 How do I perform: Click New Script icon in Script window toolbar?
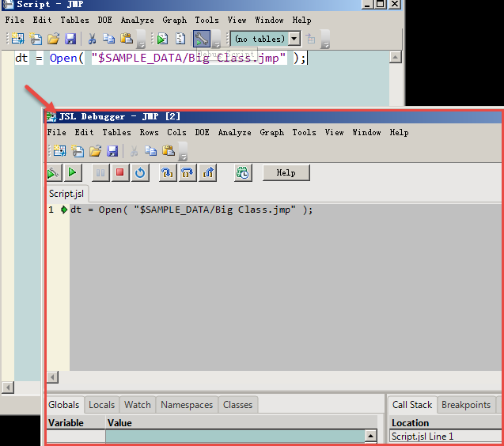click(x=36, y=39)
